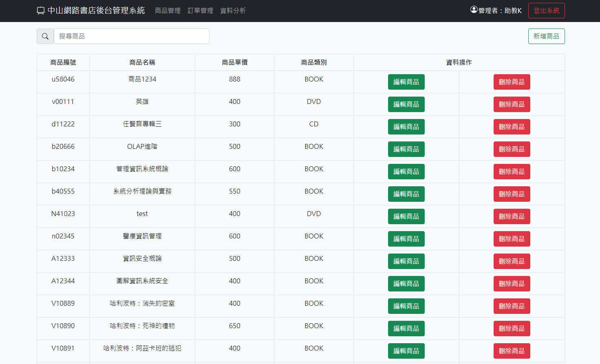Click the search magnifier icon
Screen dimensions: 600x364
click(x=45, y=36)
